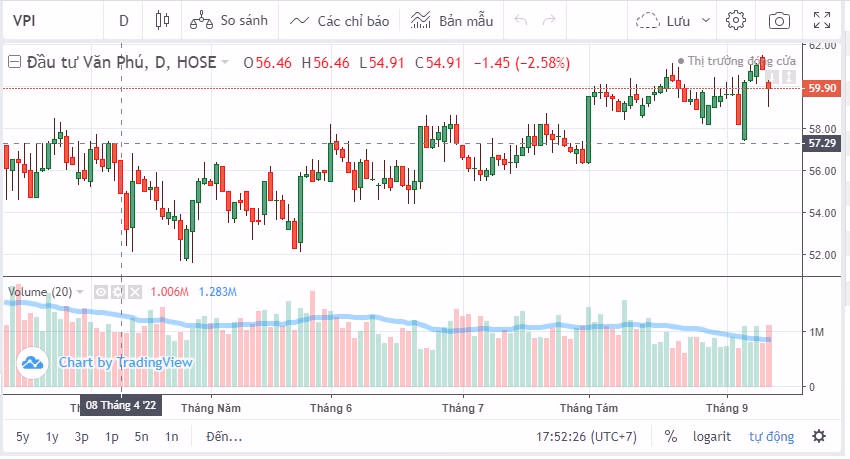Toggle logarit scale mode
This screenshot has width=850, height=459.
click(x=710, y=436)
